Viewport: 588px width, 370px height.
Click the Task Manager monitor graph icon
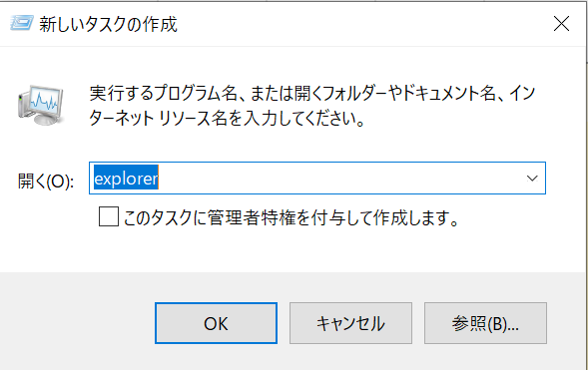(x=41, y=105)
